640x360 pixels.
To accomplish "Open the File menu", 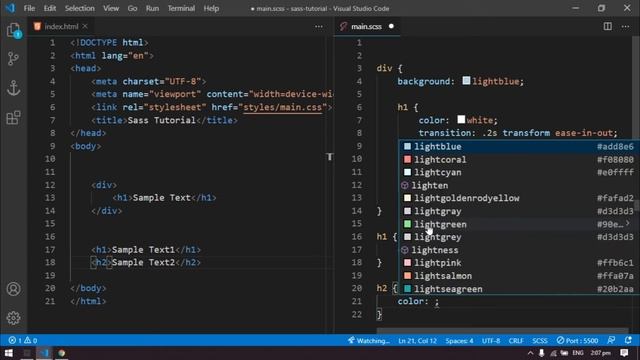I will pyautogui.click(x=29, y=8).
